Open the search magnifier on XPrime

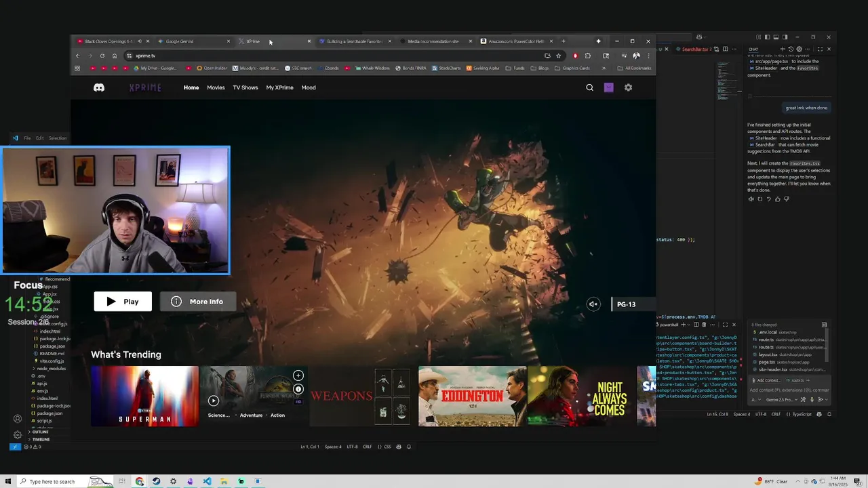(589, 87)
